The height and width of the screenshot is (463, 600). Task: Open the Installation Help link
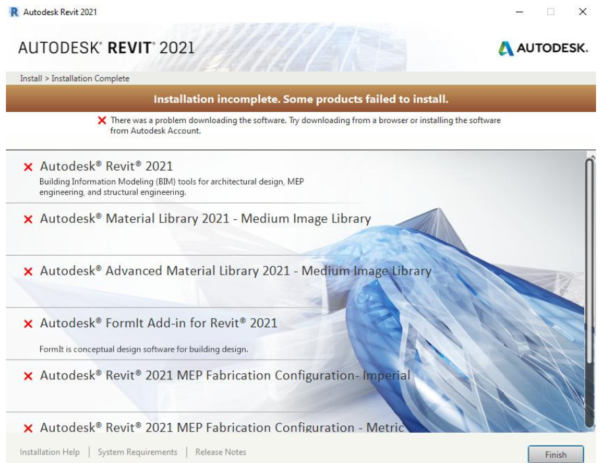point(50,452)
